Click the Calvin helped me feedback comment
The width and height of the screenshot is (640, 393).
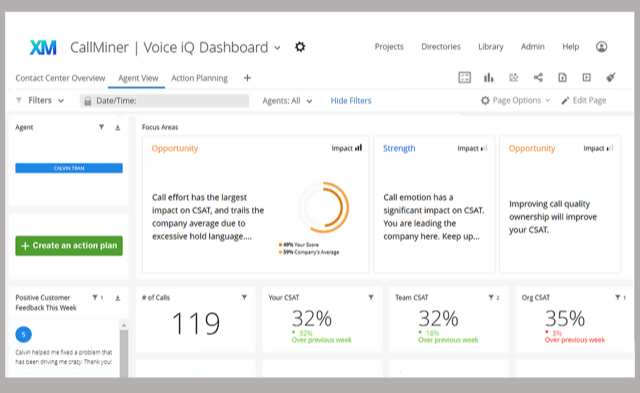tap(64, 357)
